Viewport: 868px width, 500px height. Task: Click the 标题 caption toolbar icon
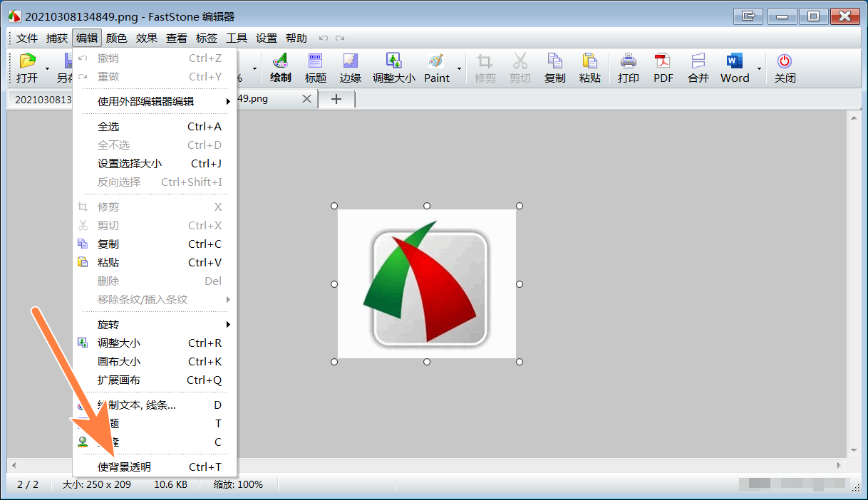tap(315, 68)
